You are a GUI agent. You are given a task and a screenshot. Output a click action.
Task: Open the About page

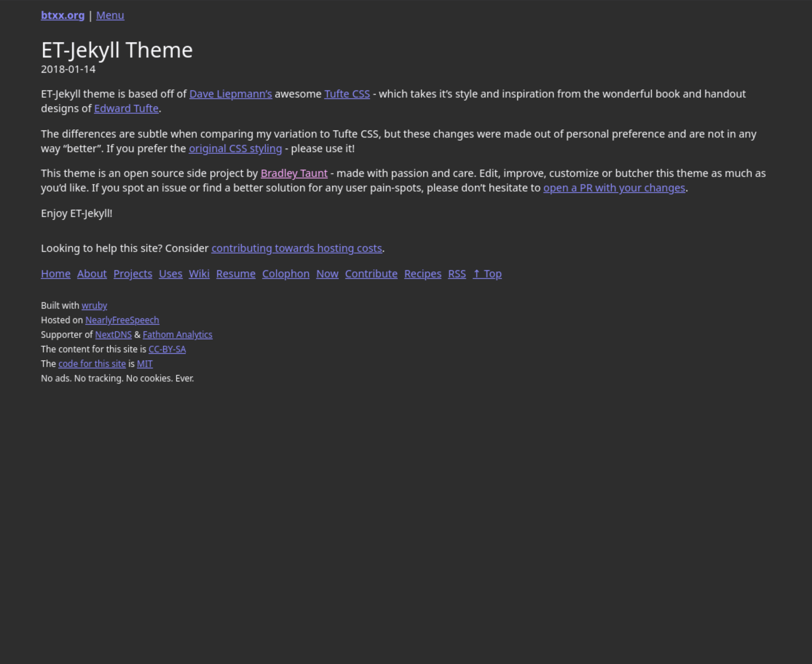click(91, 274)
